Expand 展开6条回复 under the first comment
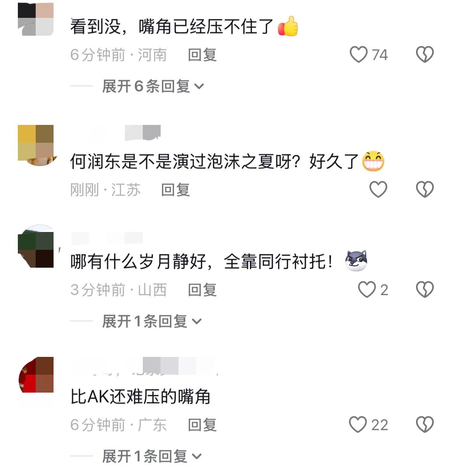This screenshot has width=454, height=476. [x=153, y=86]
